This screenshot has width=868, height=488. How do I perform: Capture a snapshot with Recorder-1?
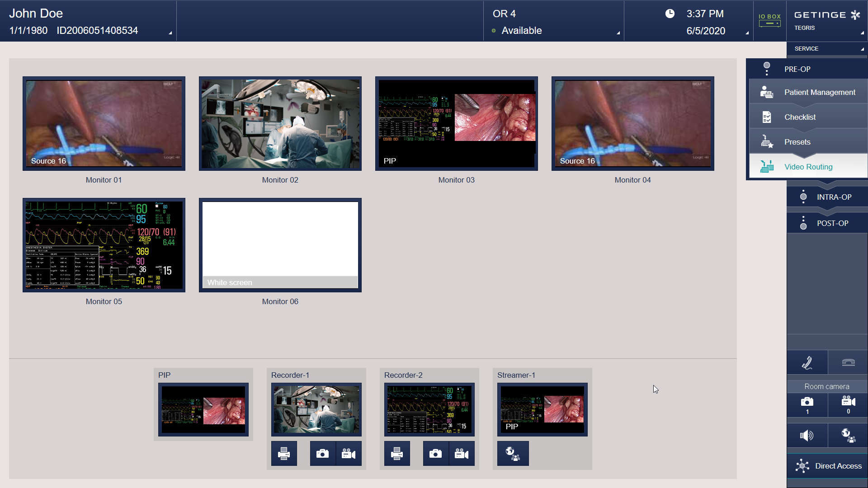322,453
